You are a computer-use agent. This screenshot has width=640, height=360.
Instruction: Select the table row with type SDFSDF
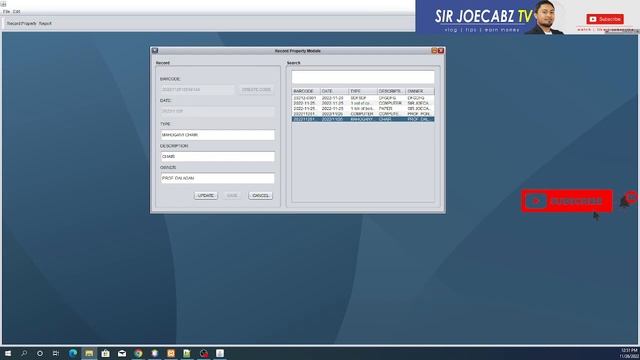click(x=363, y=98)
